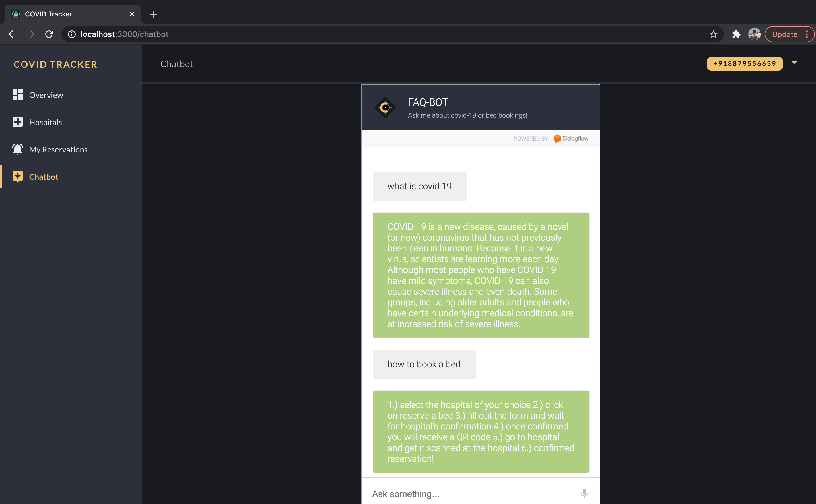Go to My Reservations page
Viewport: 816px width, 504px height.
coord(58,150)
